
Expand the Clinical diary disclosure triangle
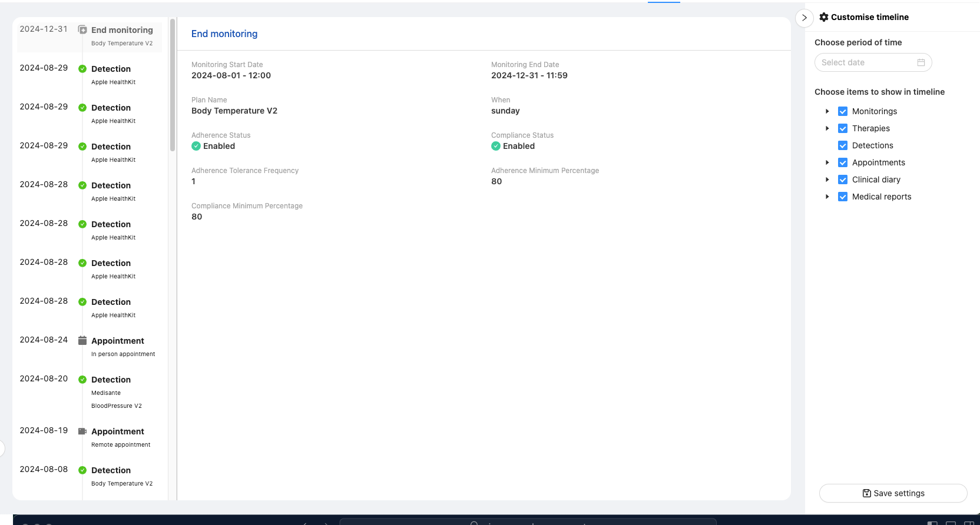pos(827,180)
